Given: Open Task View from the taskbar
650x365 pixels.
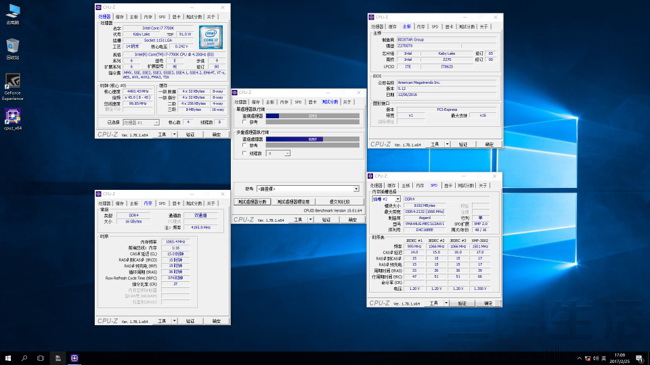Looking at the screenshot, I should [40, 358].
